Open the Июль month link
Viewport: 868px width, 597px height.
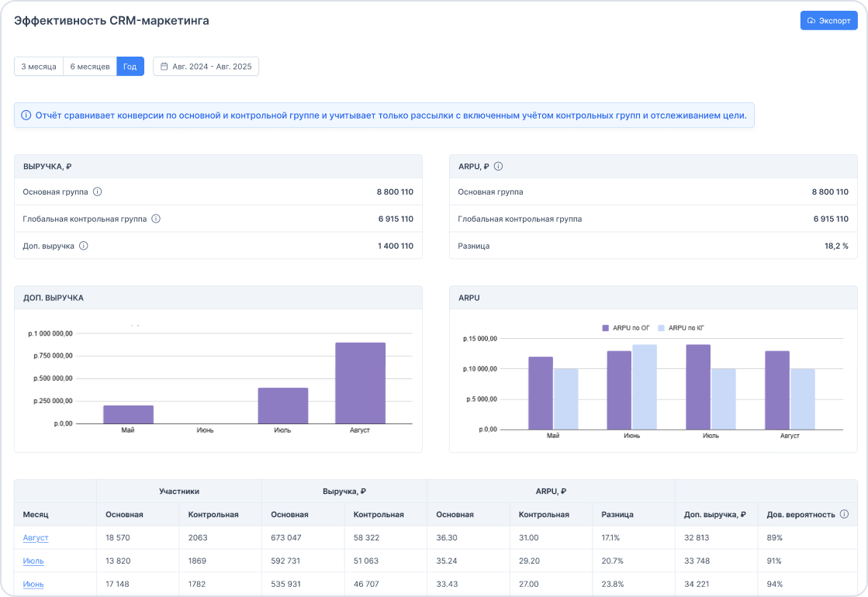(33, 561)
